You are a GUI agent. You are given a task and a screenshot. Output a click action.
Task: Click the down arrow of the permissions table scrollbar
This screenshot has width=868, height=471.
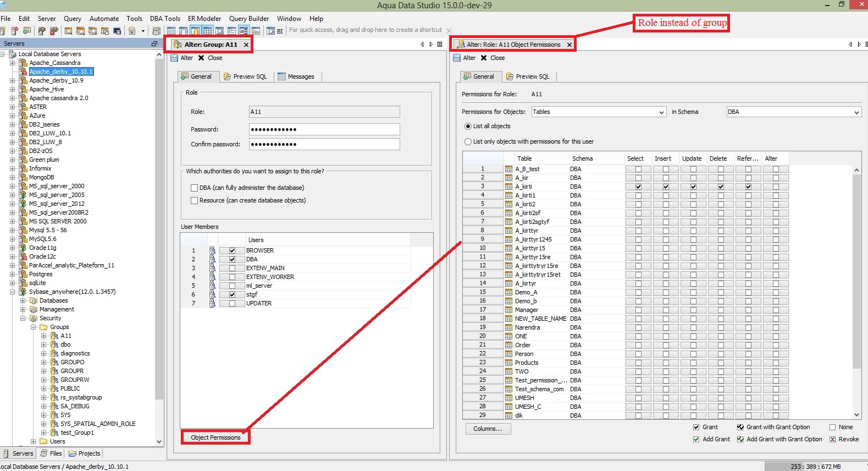coord(856,415)
